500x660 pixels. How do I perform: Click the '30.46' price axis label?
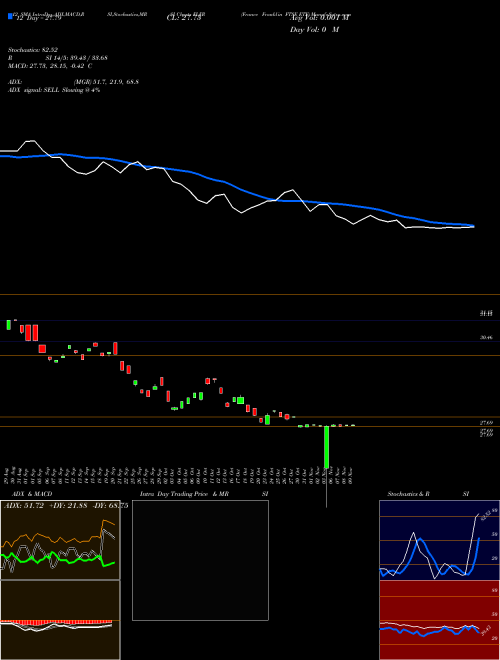click(x=486, y=337)
